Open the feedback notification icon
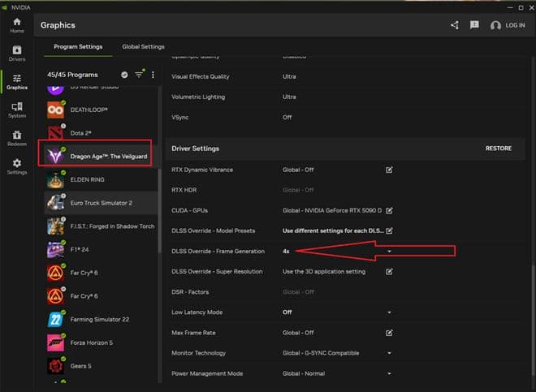This screenshot has height=392, width=536. pos(474,25)
